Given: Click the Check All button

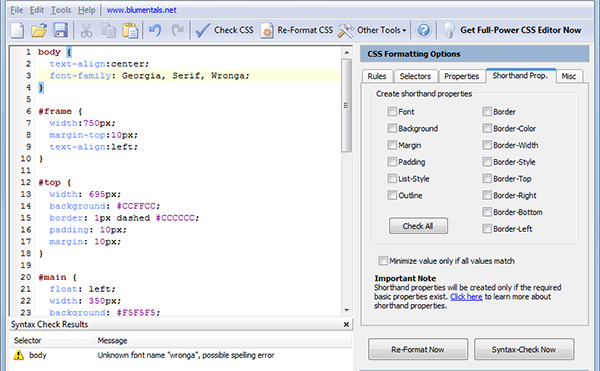Looking at the screenshot, I should [x=418, y=226].
